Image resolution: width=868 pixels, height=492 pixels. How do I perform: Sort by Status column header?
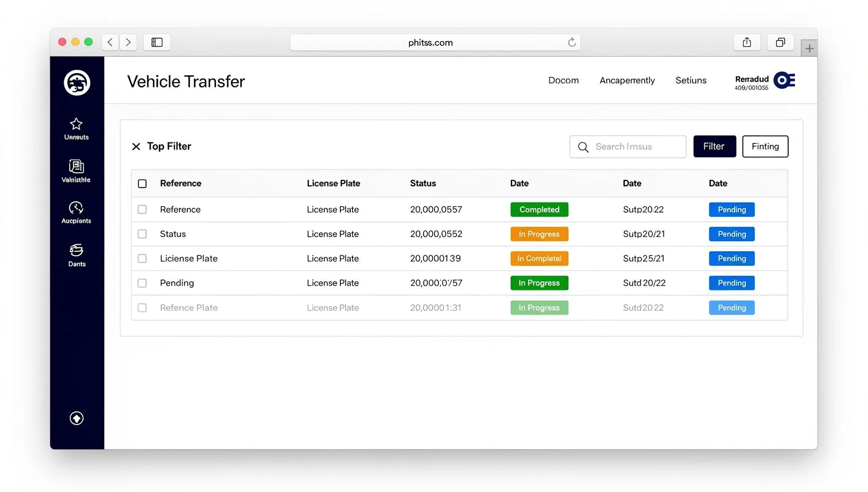[423, 183]
